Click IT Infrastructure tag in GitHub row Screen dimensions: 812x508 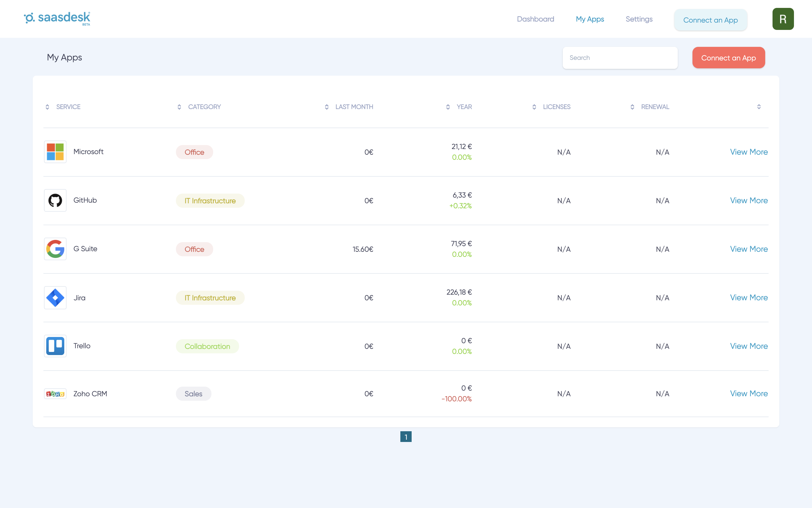click(210, 201)
